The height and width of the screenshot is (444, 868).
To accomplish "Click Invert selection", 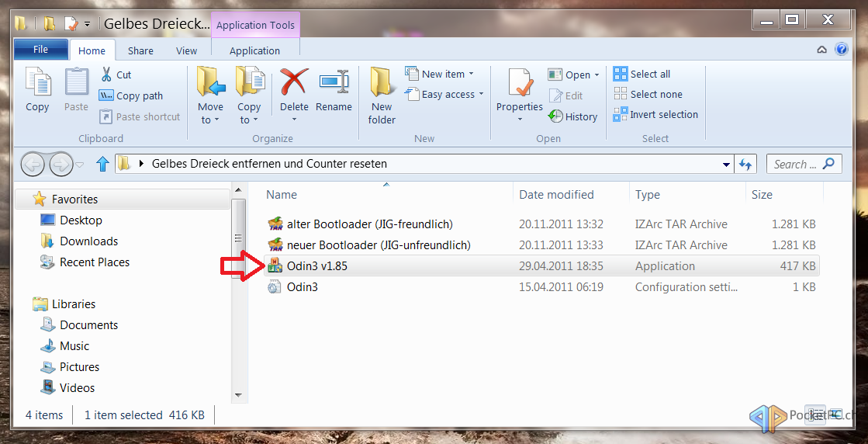I will point(656,115).
